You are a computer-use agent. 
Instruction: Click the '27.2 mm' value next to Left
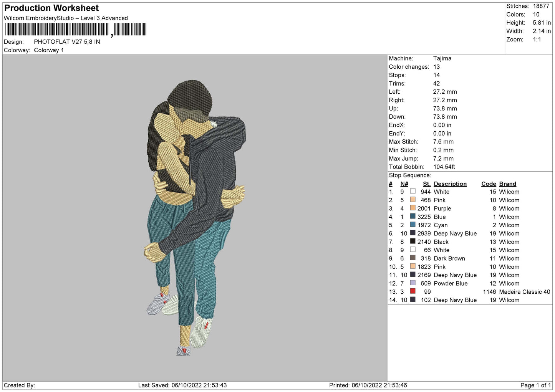[x=445, y=92]
